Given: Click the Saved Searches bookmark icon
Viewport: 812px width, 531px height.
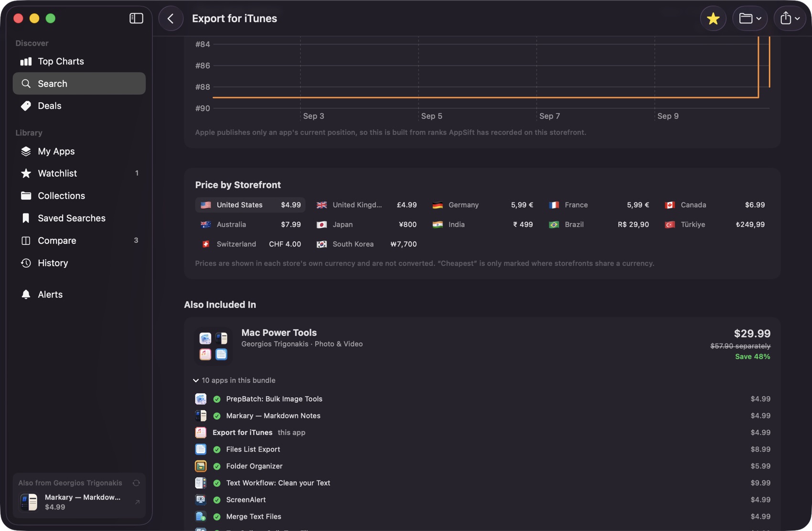Looking at the screenshot, I should coord(26,218).
